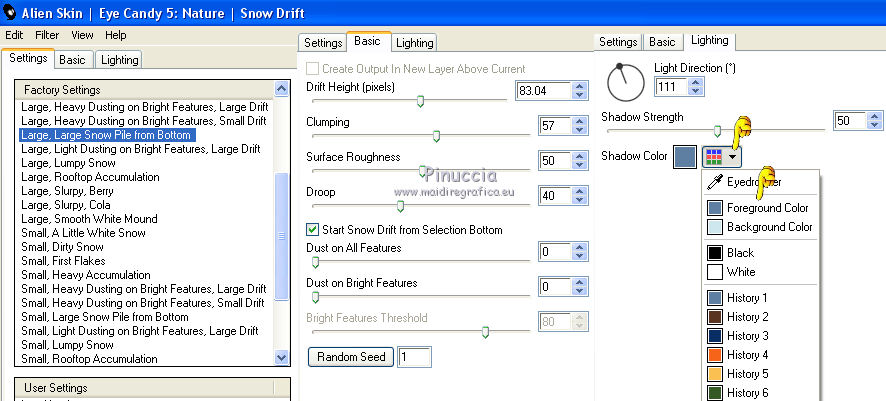Increase Surface Roughness with spinner up arrow

point(579,156)
